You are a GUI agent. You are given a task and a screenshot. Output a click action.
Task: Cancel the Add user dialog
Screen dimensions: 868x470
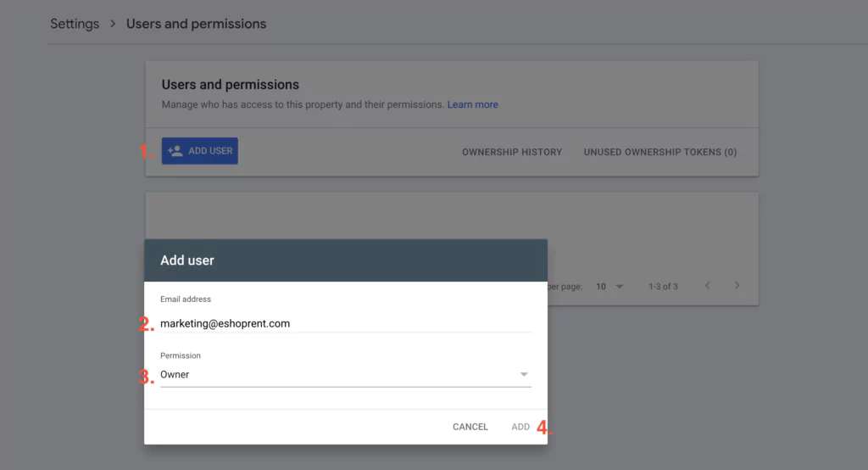tap(470, 427)
